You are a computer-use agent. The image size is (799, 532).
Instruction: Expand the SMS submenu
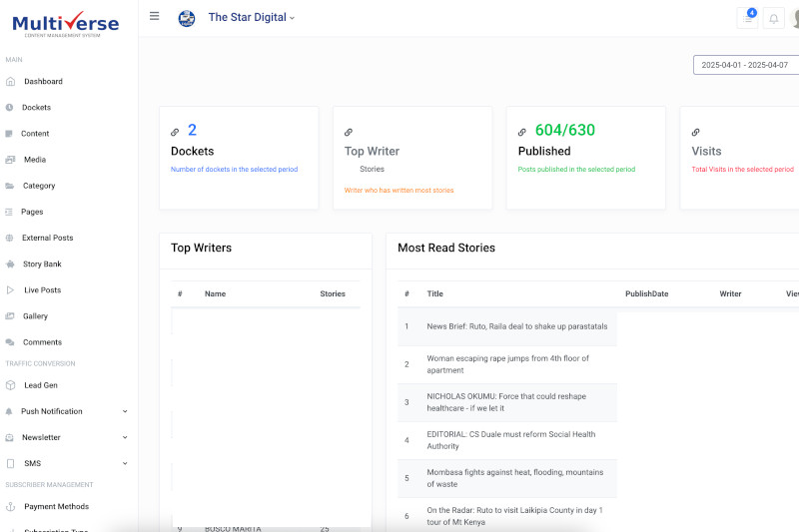pos(125,463)
